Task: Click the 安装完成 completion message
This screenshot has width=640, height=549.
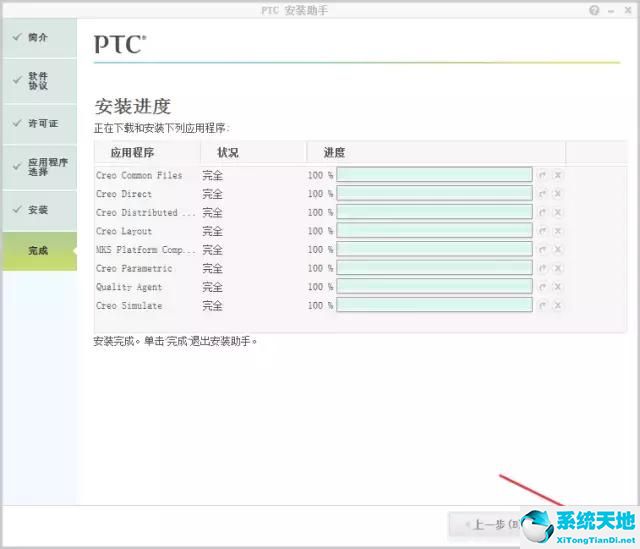Action: click(175, 341)
